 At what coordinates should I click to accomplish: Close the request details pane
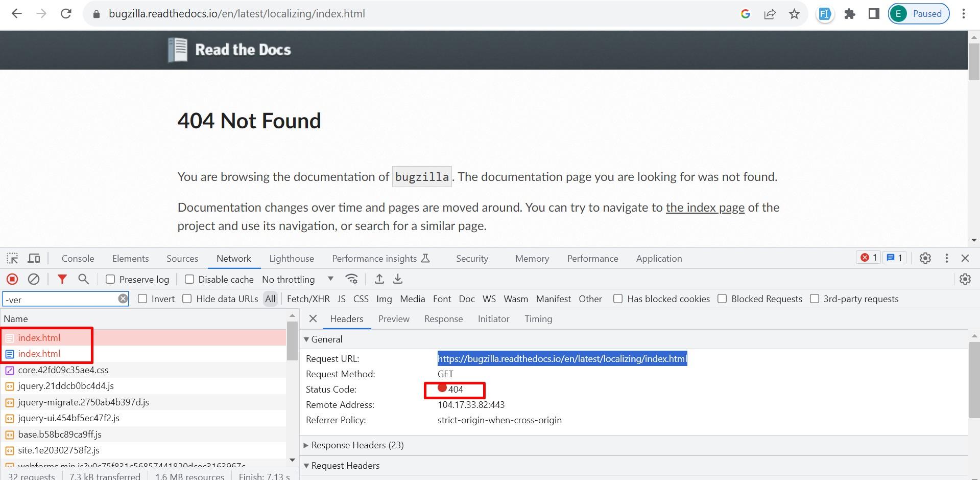(x=313, y=319)
